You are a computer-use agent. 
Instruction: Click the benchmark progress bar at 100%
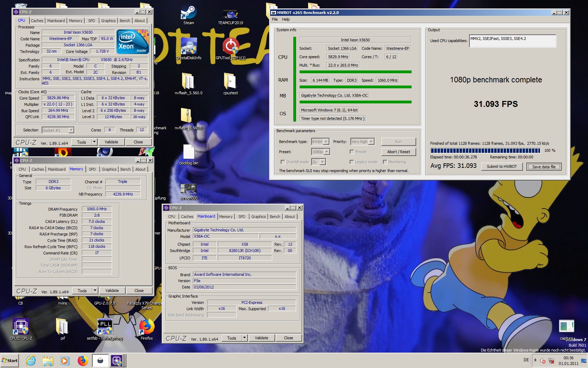coord(485,150)
